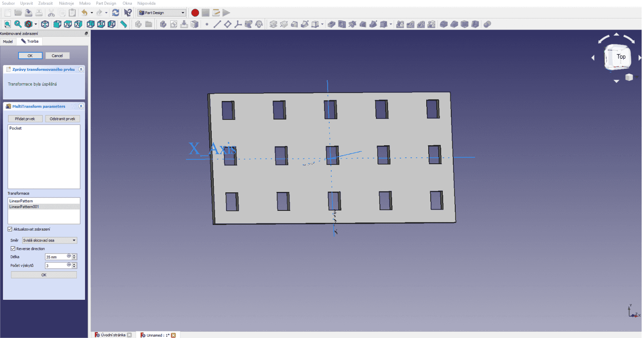Click the red macro record button
644x338 pixels.
coord(195,13)
